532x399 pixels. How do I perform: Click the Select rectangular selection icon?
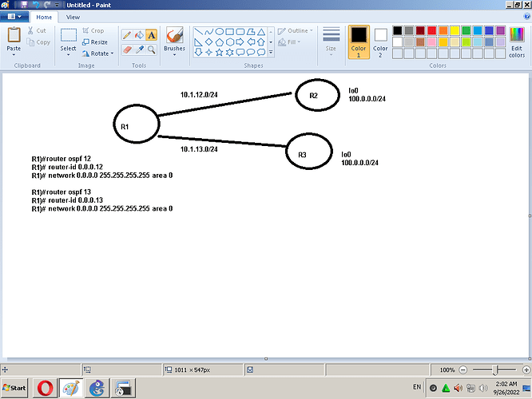69,35
